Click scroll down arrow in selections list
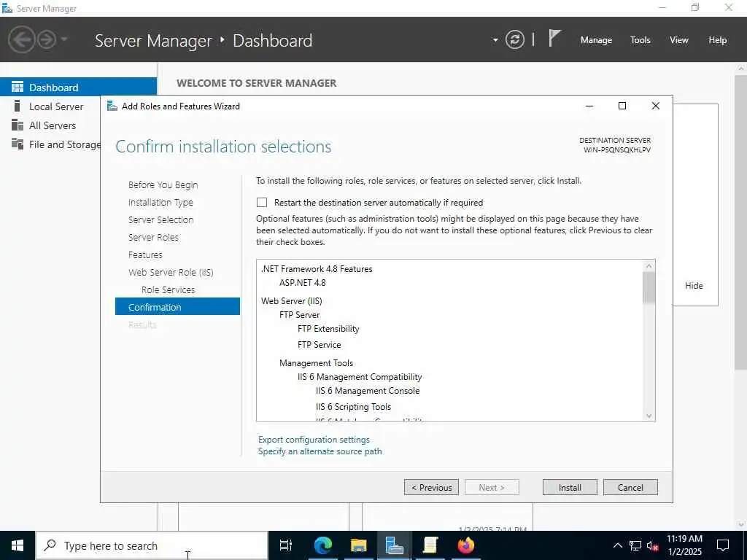747x560 pixels. 649,416
